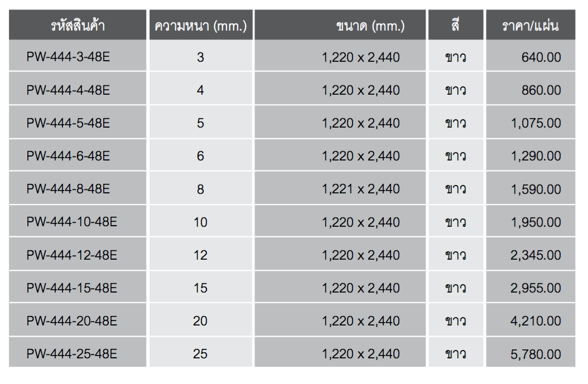The image size is (588, 384).
Task: Select product code PW-444-20-48E
Action: point(71,320)
